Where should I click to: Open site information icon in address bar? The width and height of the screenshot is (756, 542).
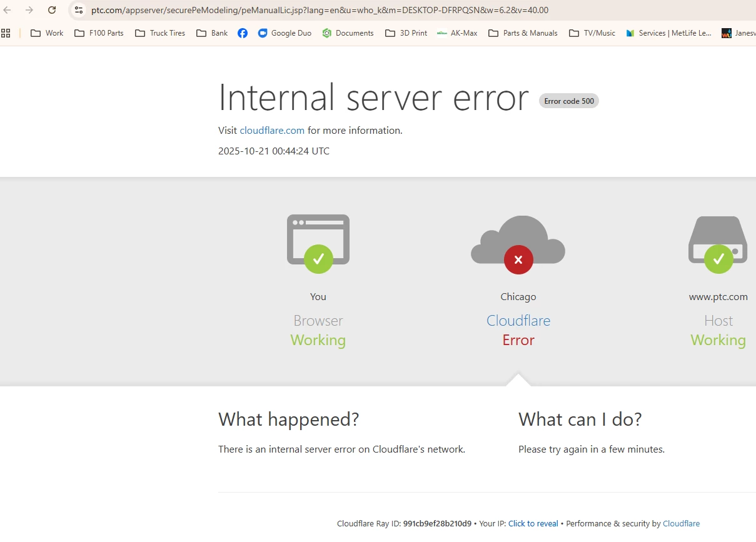pyautogui.click(x=78, y=10)
